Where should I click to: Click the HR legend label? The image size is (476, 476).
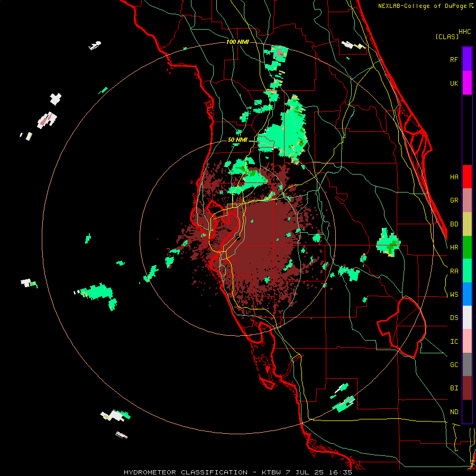click(x=454, y=248)
